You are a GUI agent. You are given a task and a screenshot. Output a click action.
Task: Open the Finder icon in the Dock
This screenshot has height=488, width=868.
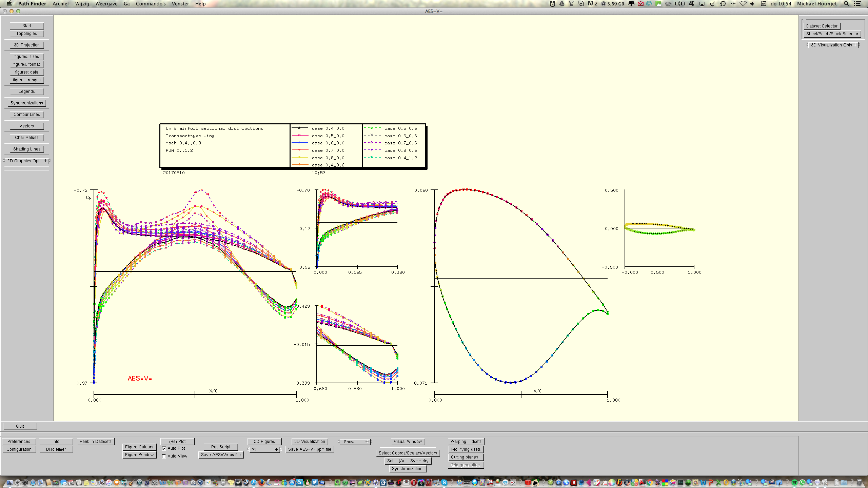pos(10,482)
